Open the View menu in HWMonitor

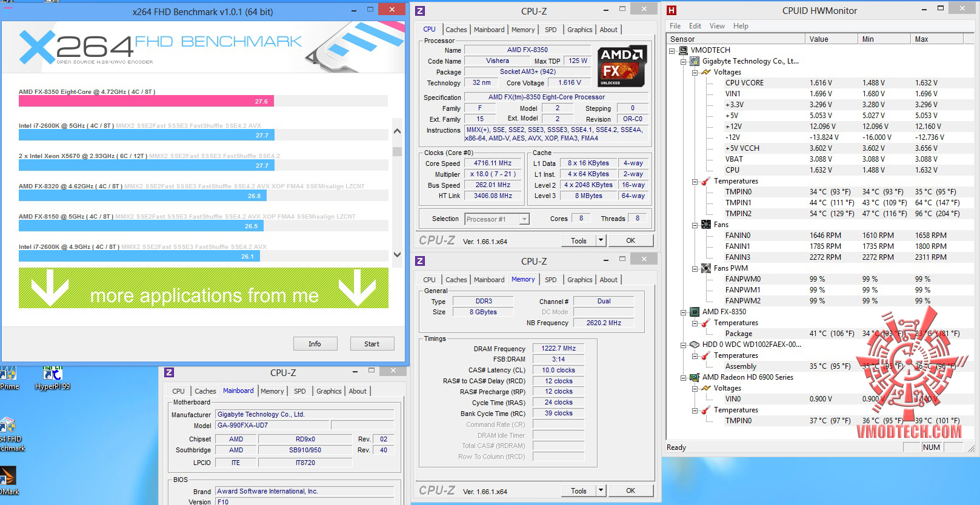717,26
